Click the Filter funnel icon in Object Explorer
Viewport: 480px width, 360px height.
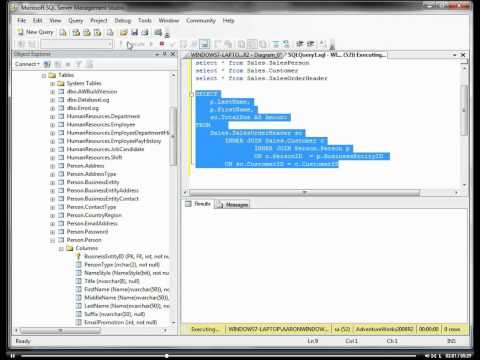tap(79, 64)
